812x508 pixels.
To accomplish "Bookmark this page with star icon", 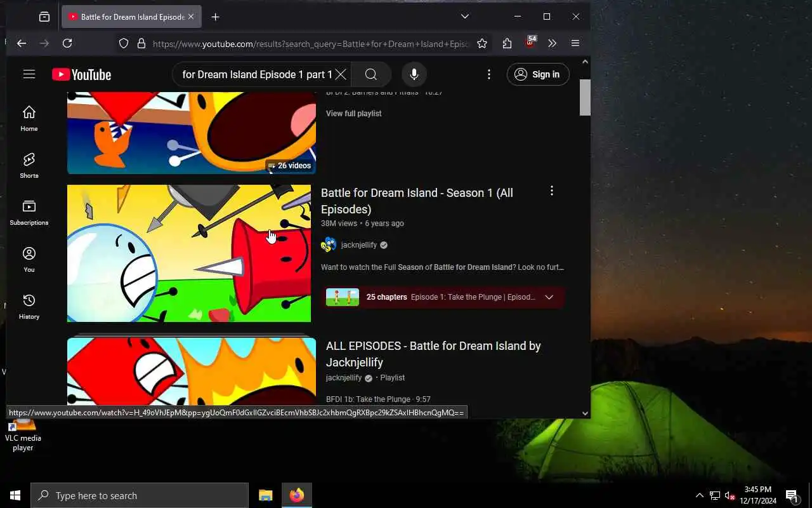I will coord(482,43).
